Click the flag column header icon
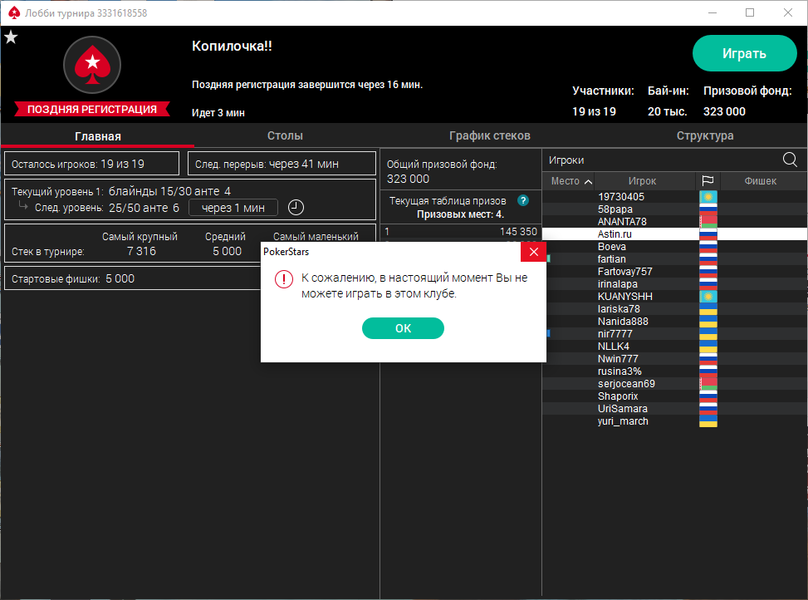This screenshot has width=808, height=600. pyautogui.click(x=707, y=181)
